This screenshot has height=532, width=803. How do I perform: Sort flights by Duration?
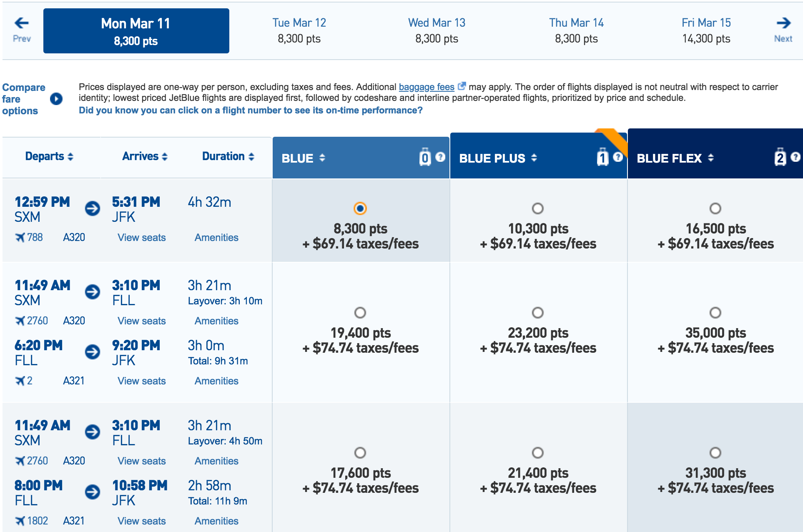tap(228, 156)
